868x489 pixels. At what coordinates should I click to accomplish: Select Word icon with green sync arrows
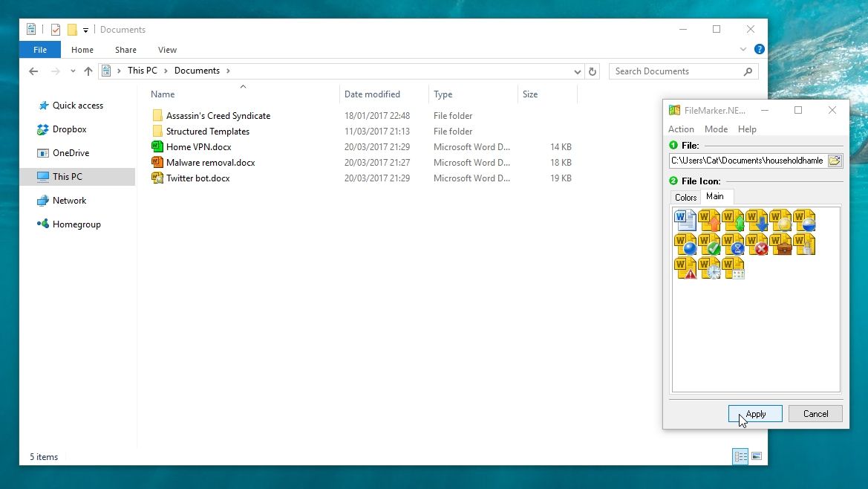point(734,220)
